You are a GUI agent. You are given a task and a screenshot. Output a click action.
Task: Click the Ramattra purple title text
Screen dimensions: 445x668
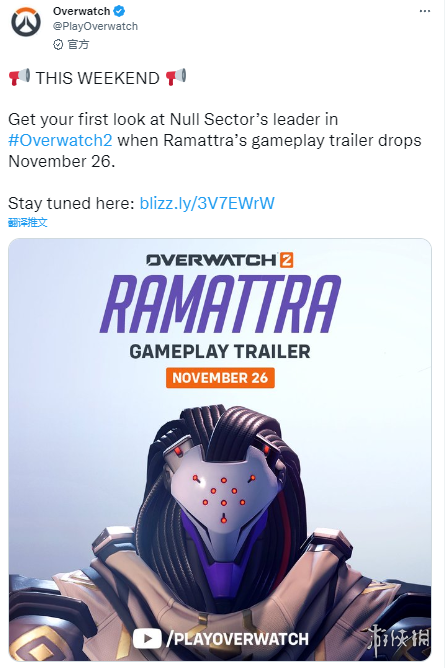[x=220, y=304]
